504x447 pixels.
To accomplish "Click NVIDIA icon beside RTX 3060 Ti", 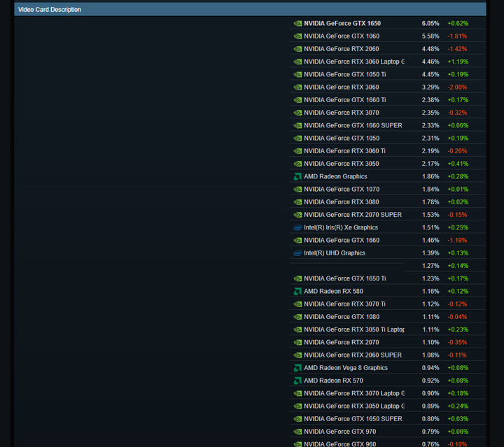I will 297,151.
